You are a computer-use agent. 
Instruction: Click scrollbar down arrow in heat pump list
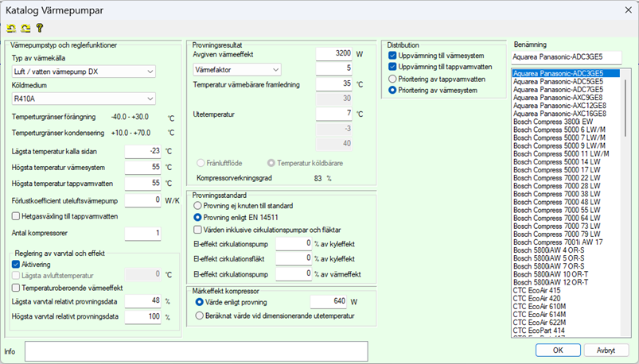628,332
